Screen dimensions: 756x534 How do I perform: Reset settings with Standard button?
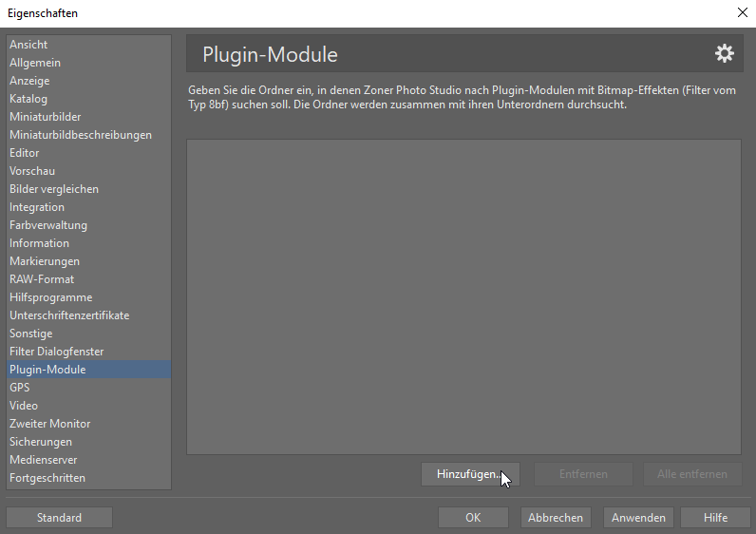59,518
